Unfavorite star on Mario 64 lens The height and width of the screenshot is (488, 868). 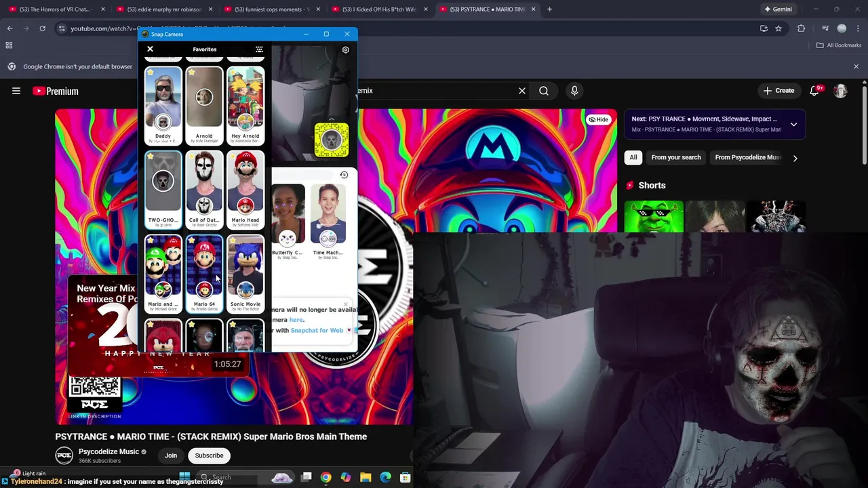[x=192, y=240]
